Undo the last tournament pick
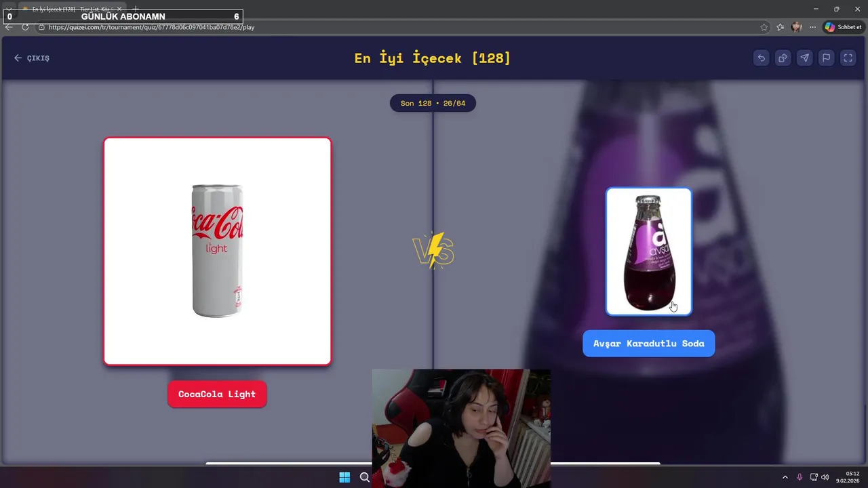The height and width of the screenshot is (488, 868). (761, 58)
